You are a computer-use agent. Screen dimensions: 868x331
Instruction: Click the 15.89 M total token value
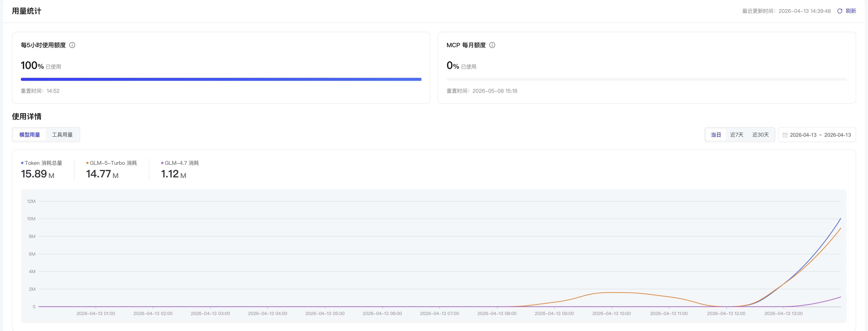point(38,174)
